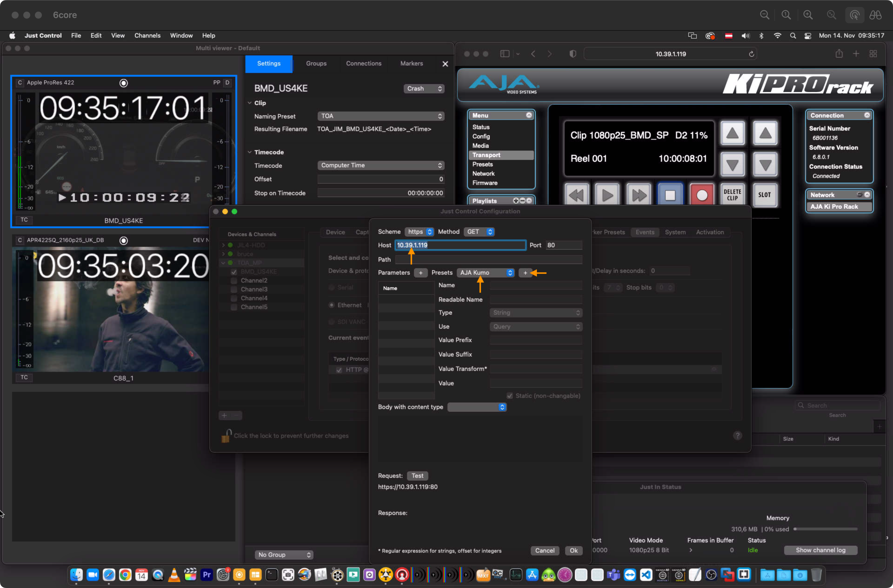Click Show channel log button
The width and height of the screenshot is (893, 588).
(x=820, y=550)
